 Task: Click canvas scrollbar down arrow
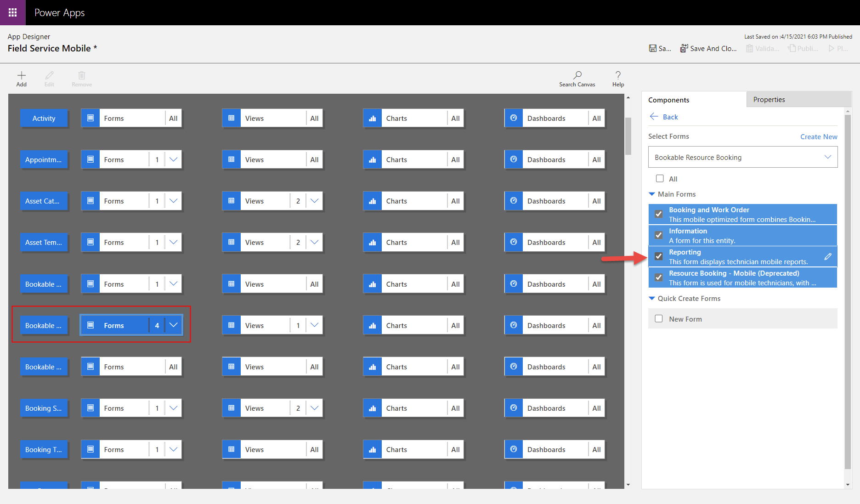click(628, 485)
